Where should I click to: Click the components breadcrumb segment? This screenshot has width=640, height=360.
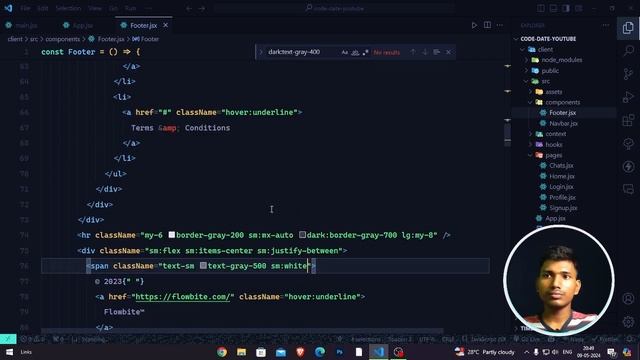[x=62, y=39]
